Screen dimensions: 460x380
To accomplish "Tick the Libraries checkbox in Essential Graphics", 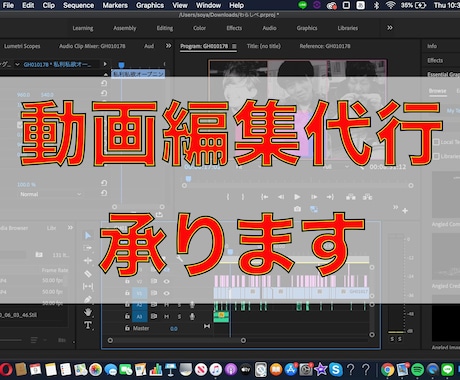I will pos(436,156).
